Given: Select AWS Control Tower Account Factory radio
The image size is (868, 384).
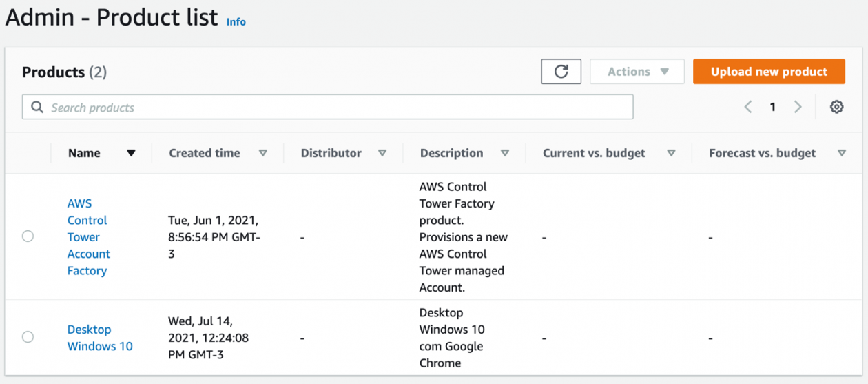Looking at the screenshot, I should click(x=28, y=236).
